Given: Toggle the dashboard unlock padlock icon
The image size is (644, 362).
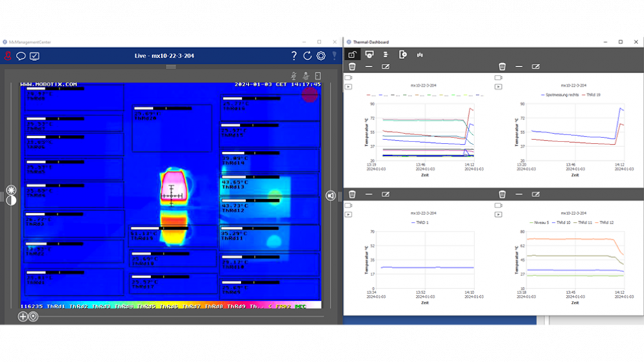Looking at the screenshot, I should [x=352, y=54].
